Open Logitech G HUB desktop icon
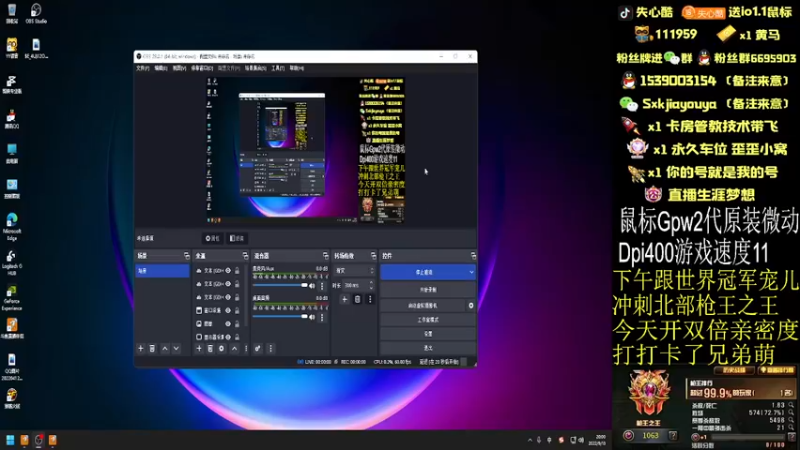800x450 pixels. [12, 262]
